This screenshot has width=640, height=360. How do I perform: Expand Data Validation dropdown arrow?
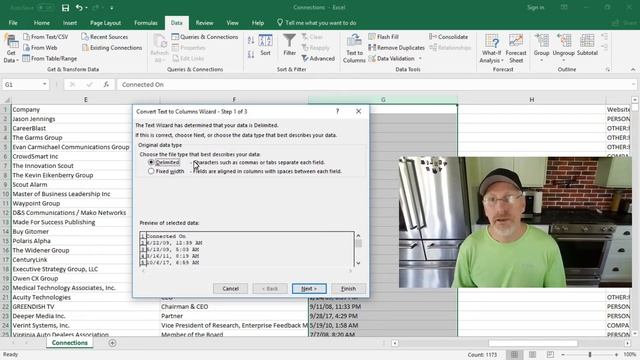420,59
